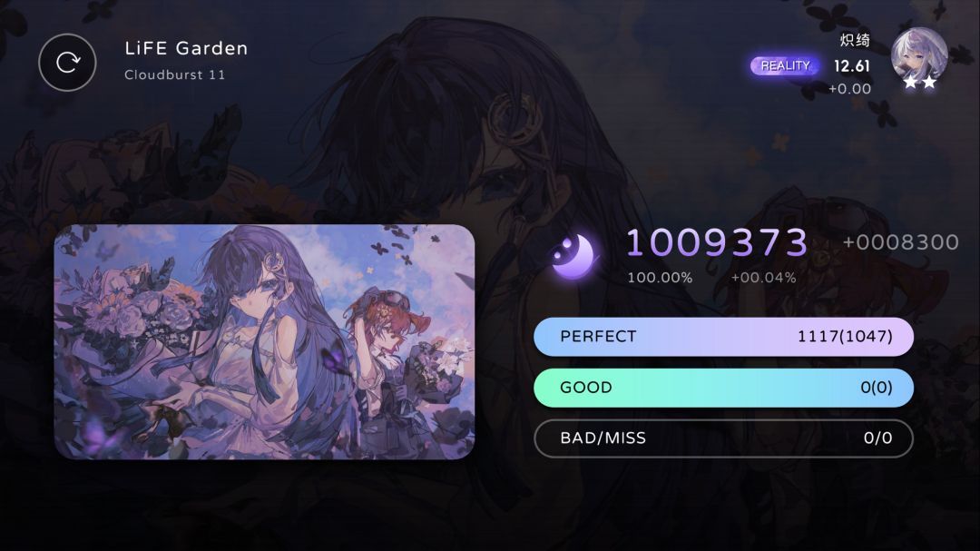Open the player avatar portrait

coord(918,57)
